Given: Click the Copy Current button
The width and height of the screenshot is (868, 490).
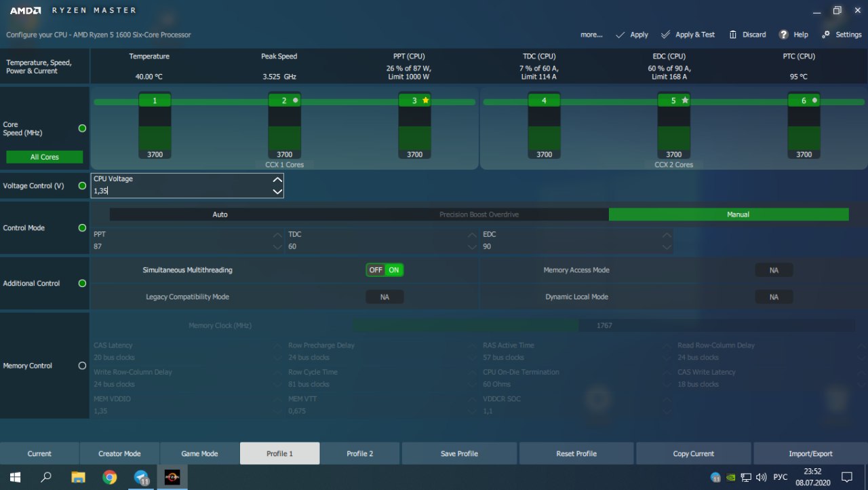Looking at the screenshot, I should coord(693,453).
